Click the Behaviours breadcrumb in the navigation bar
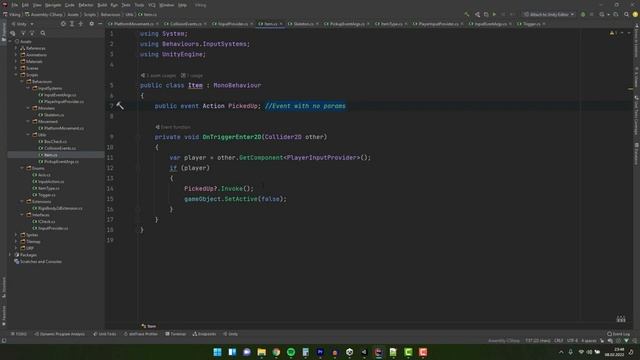Image resolution: width=640 pixels, height=360 pixels. coord(110,14)
